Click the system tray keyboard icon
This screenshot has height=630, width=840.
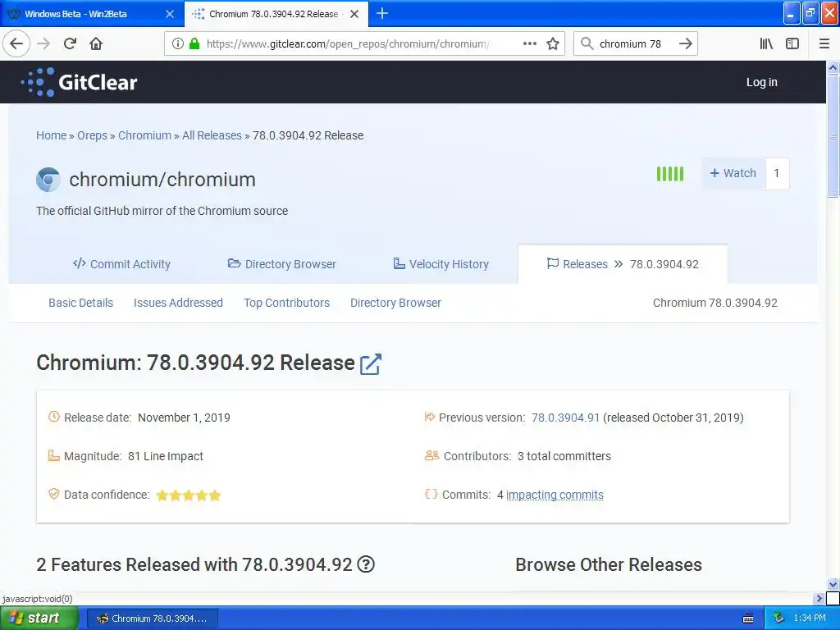[x=748, y=619]
